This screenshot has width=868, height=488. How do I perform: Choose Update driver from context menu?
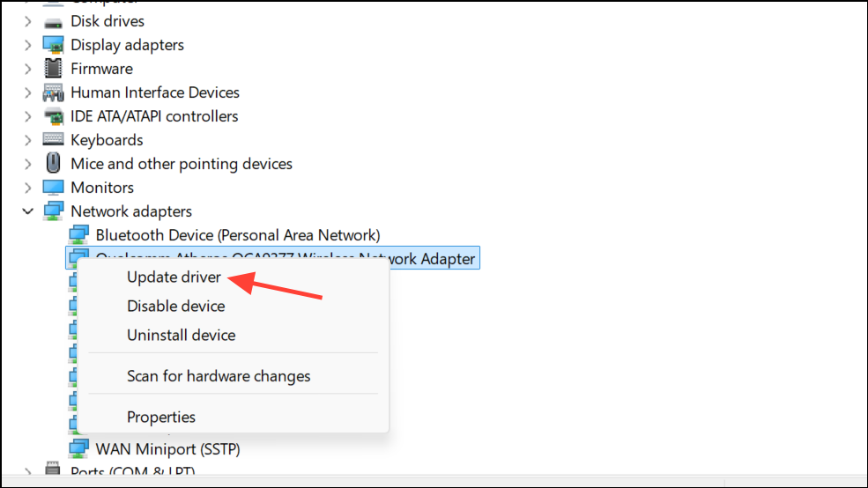pyautogui.click(x=174, y=277)
